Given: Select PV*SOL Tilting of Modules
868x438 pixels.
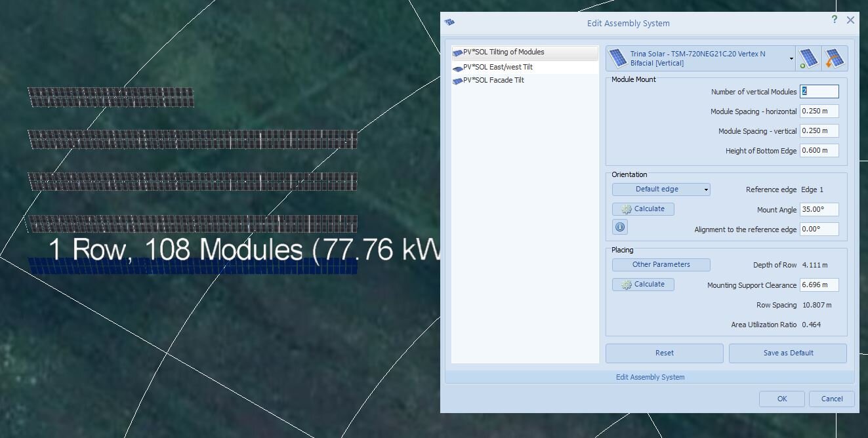Looking at the screenshot, I should tap(503, 52).
